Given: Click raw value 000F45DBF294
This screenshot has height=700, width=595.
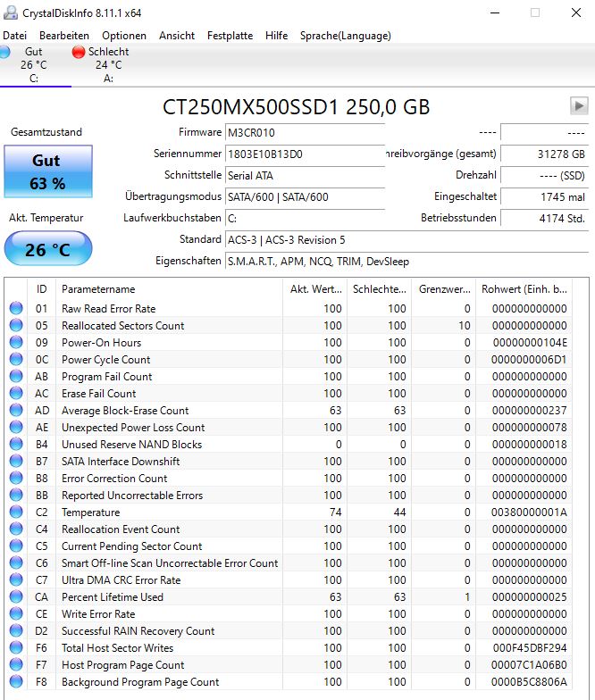Looking at the screenshot, I should (x=530, y=648).
